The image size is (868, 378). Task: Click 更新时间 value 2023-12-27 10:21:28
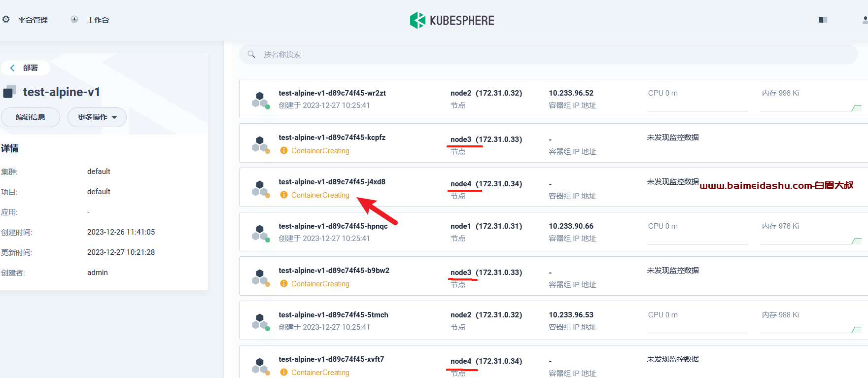[121, 252]
